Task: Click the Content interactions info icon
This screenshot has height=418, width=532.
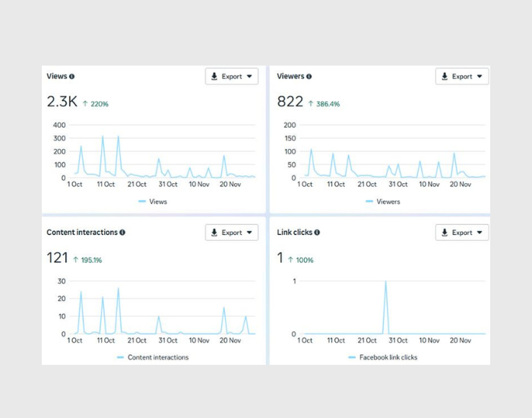Action: point(122,233)
